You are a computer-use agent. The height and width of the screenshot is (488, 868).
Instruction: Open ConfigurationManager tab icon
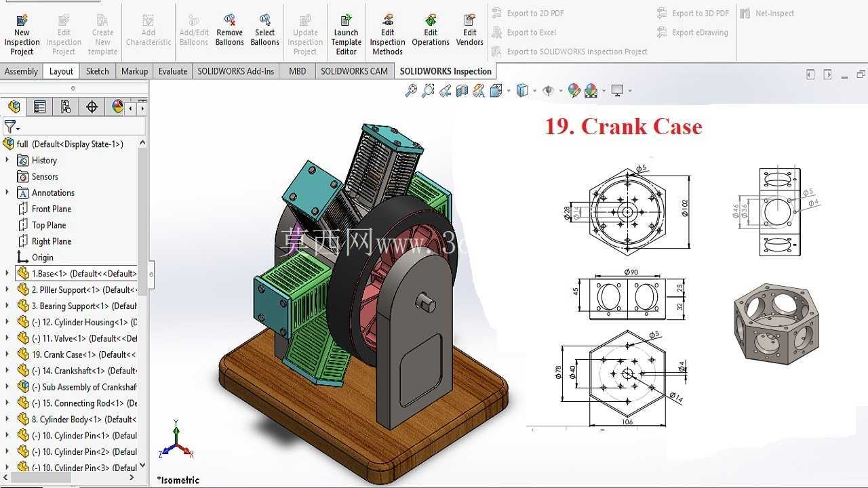tap(66, 106)
